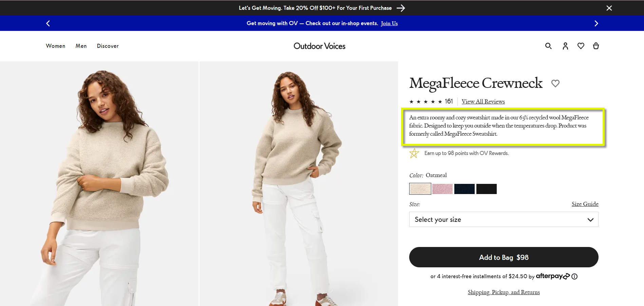Open the wishlist heart in header
The width and height of the screenshot is (644, 306).
[x=581, y=46]
